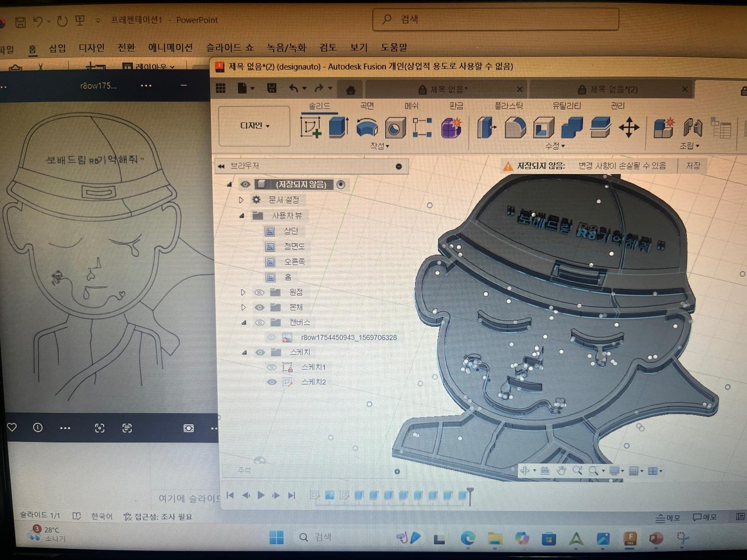Toggle visibility of 본체 folder
The height and width of the screenshot is (560, 747).
259,308
